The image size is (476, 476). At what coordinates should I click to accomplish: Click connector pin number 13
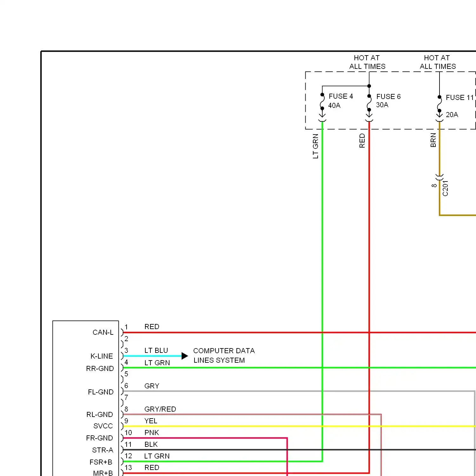point(128,467)
